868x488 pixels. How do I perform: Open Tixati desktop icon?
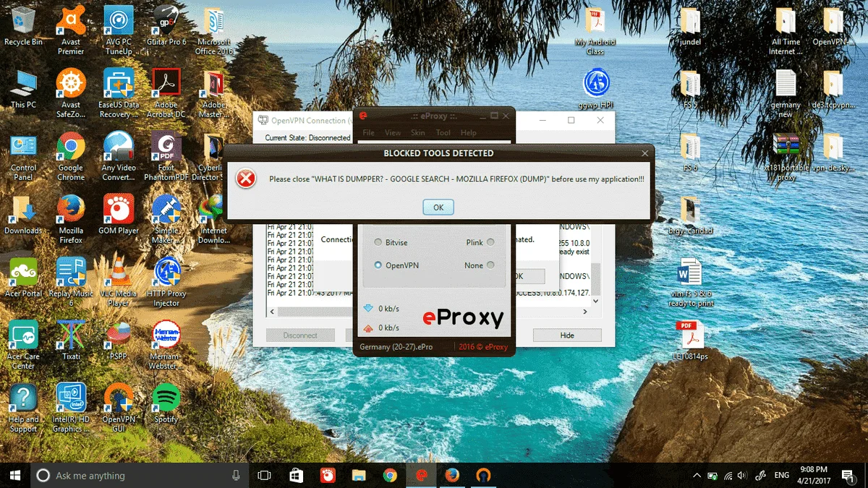tap(71, 341)
